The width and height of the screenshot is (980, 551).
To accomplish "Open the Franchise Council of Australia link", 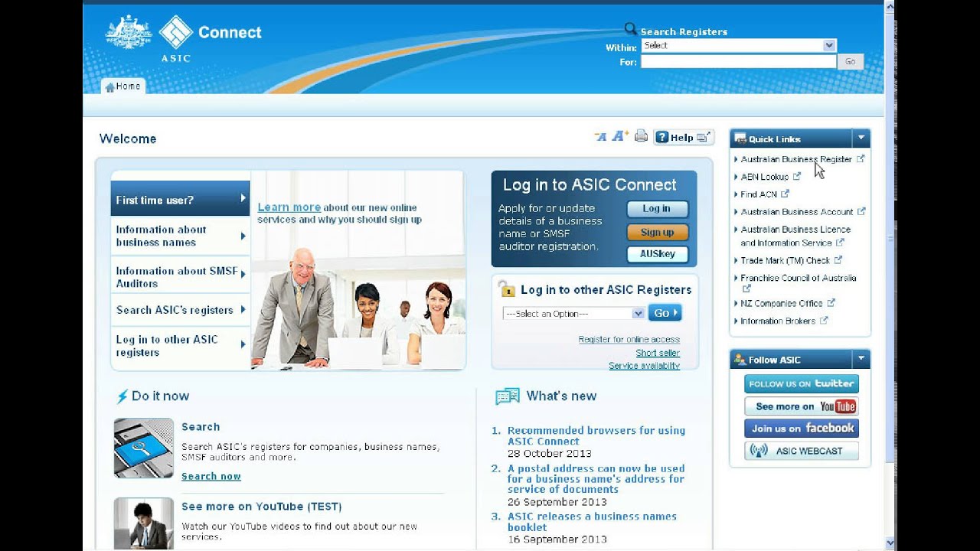I will (x=799, y=279).
